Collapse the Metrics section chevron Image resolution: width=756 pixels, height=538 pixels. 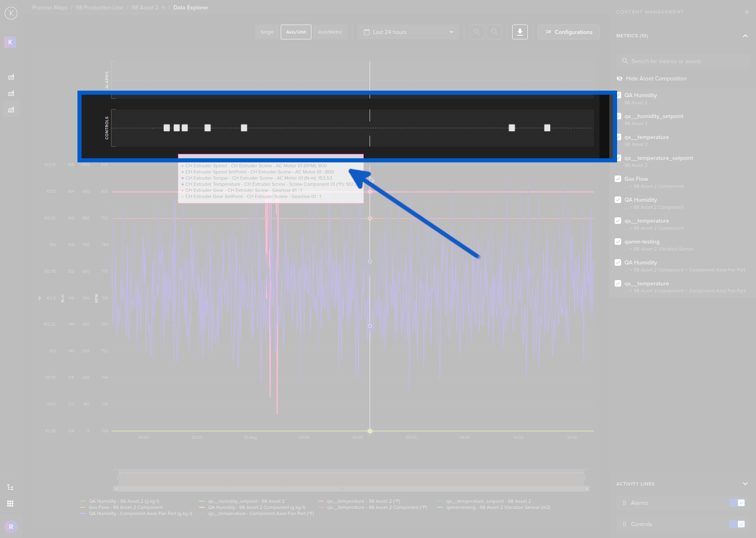tap(745, 36)
